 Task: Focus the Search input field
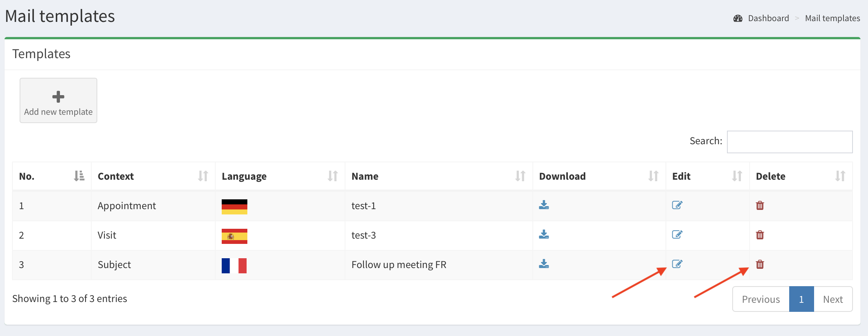[x=790, y=142]
